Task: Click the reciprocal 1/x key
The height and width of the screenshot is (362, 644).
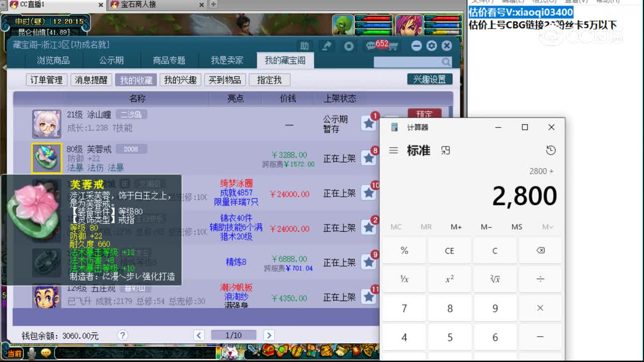Action: coord(404,279)
